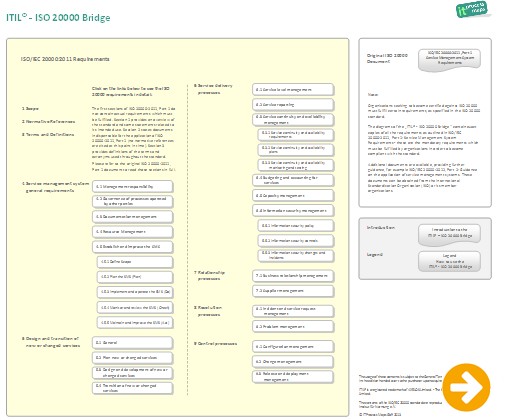Click the copyright line at bottom right
The image size is (506, 420).
tap(380, 415)
